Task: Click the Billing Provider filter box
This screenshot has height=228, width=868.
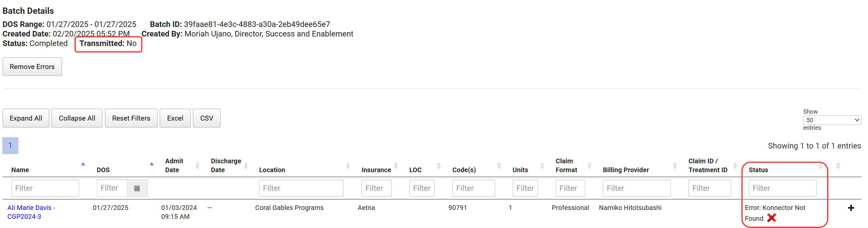Action: coord(636,188)
